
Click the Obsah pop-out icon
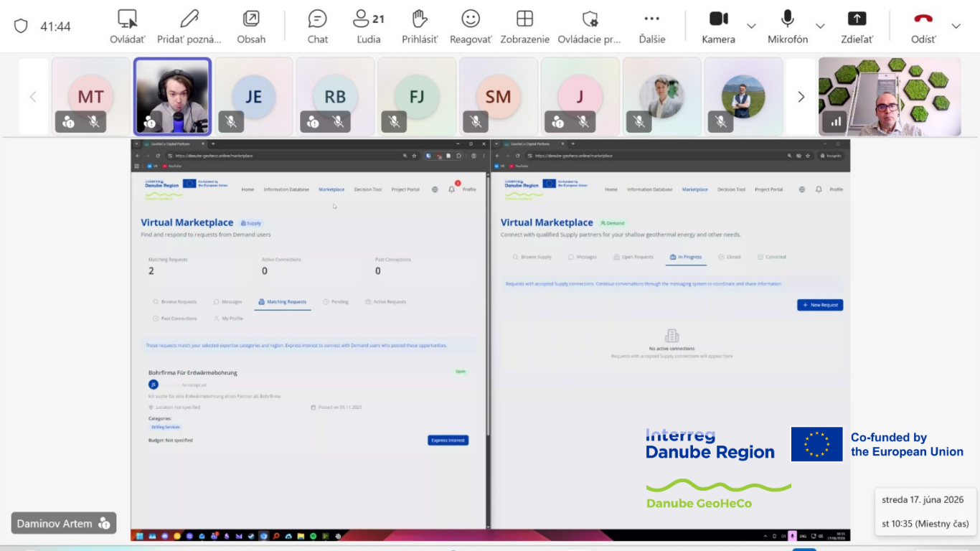pos(251,27)
